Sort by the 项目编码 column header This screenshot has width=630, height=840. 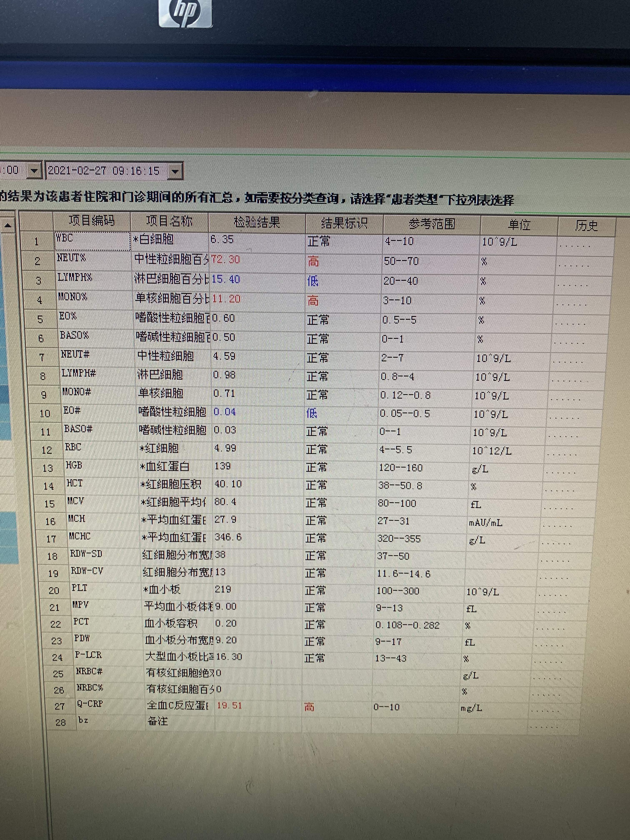[91, 221]
